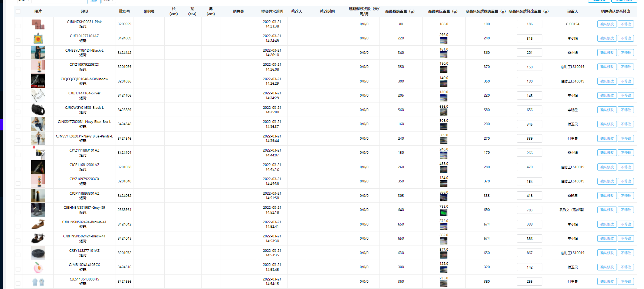This screenshot has width=644, height=289.
Task: Click 确认修改 for the Navy Blue-Pants-L row
Action: point(607,139)
